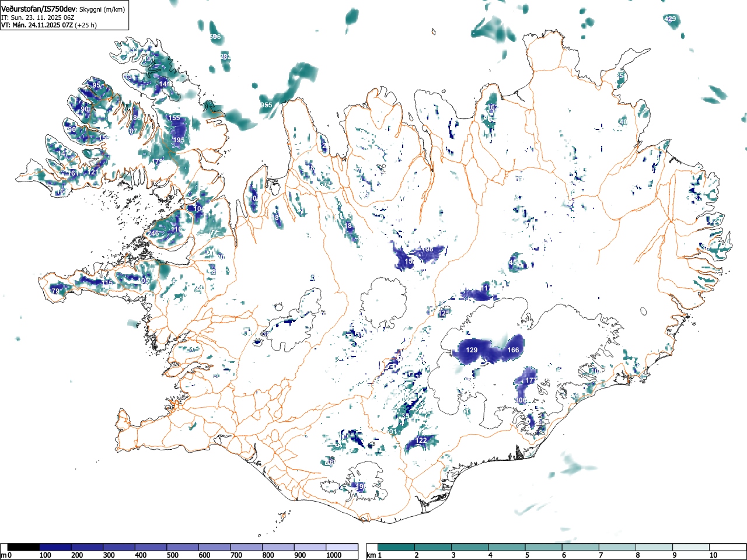Screen dimensions: 747x560
Task: Click the 166 visibility value on the glacier
Action: click(x=513, y=350)
